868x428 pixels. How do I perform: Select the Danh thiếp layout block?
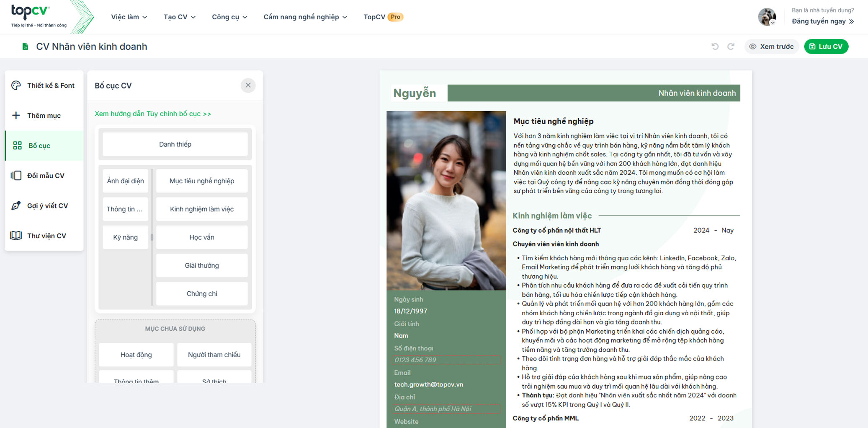(x=175, y=144)
